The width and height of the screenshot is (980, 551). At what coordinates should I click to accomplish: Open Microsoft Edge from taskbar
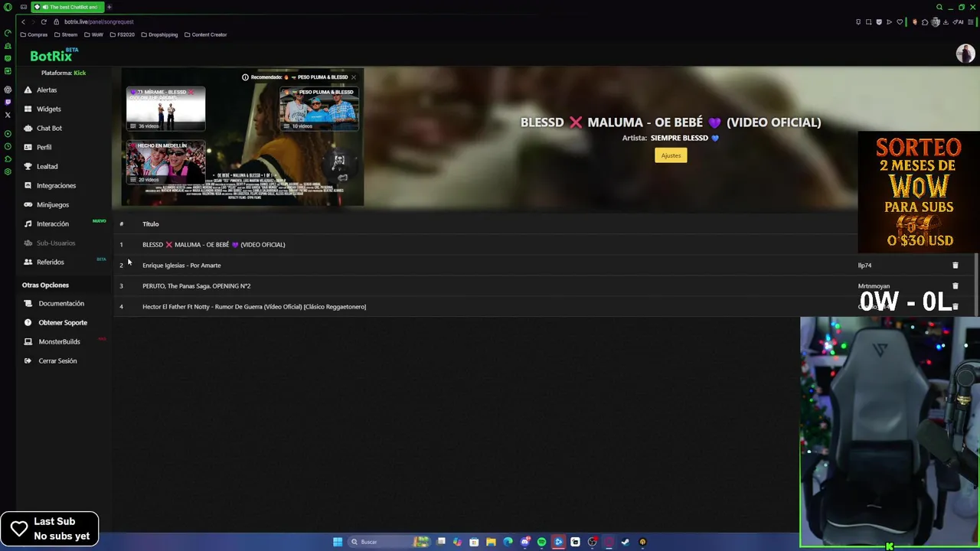tap(508, 542)
